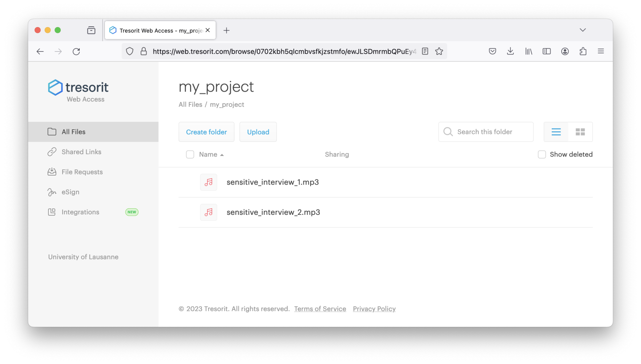The height and width of the screenshot is (364, 641).
Task: Open Firefox application hamburger menu
Action: [601, 52]
